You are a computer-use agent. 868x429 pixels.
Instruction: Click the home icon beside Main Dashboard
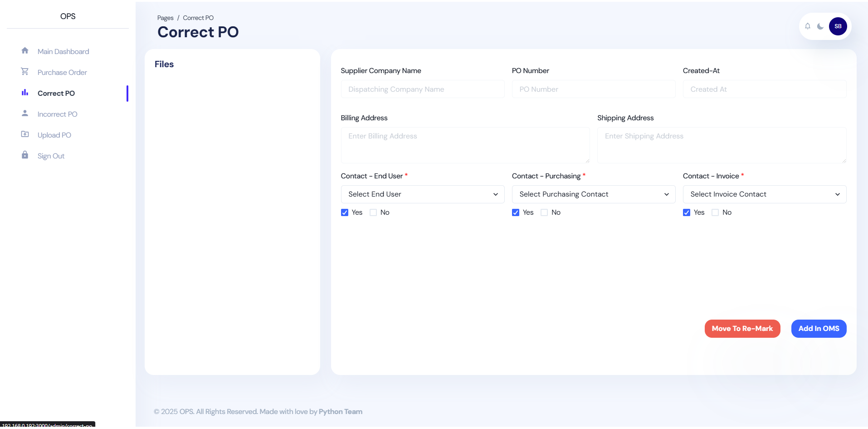(25, 51)
